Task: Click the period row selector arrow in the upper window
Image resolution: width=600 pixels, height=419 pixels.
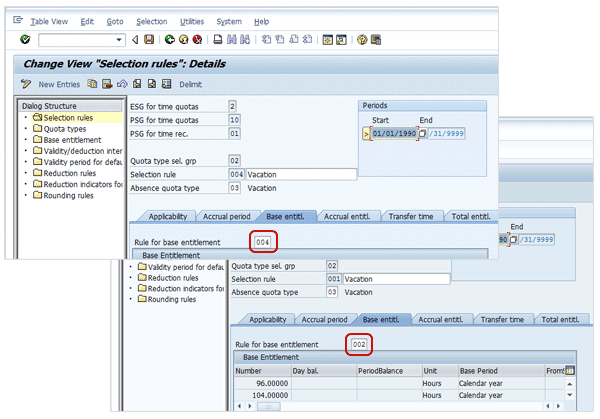Action: tap(366, 134)
